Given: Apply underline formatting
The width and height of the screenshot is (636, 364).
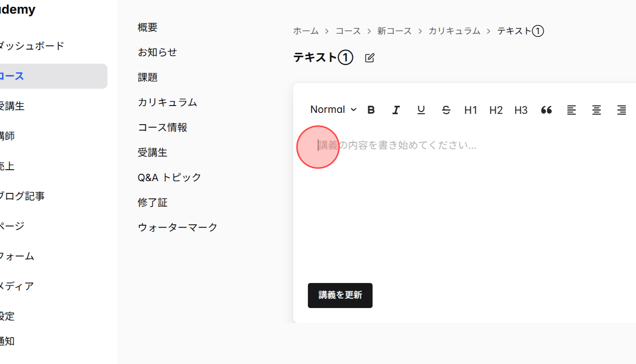Looking at the screenshot, I should tap(421, 110).
